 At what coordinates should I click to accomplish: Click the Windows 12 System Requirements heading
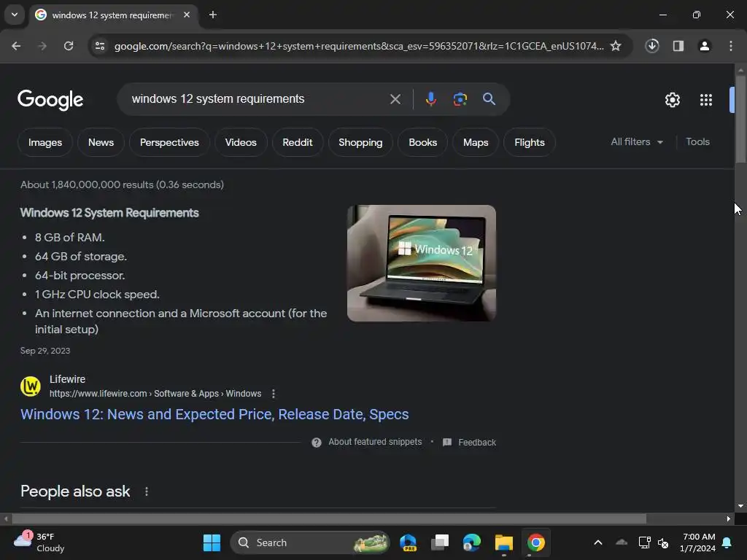click(x=109, y=213)
